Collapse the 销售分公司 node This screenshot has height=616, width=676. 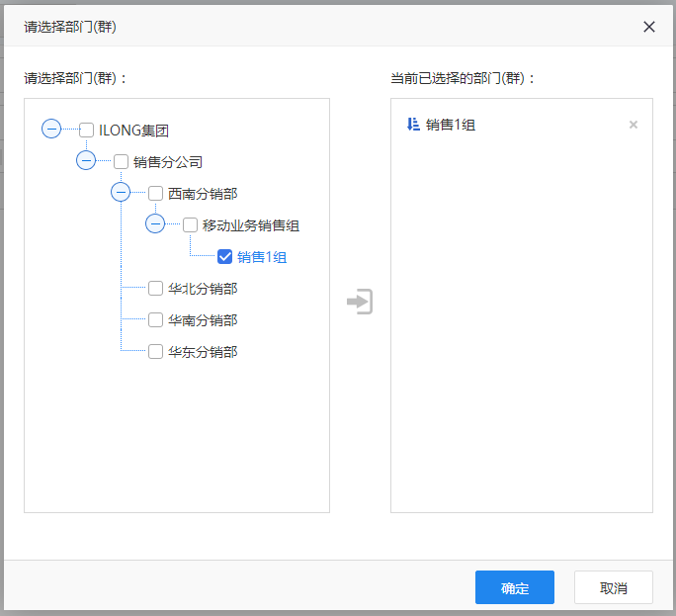point(86,160)
